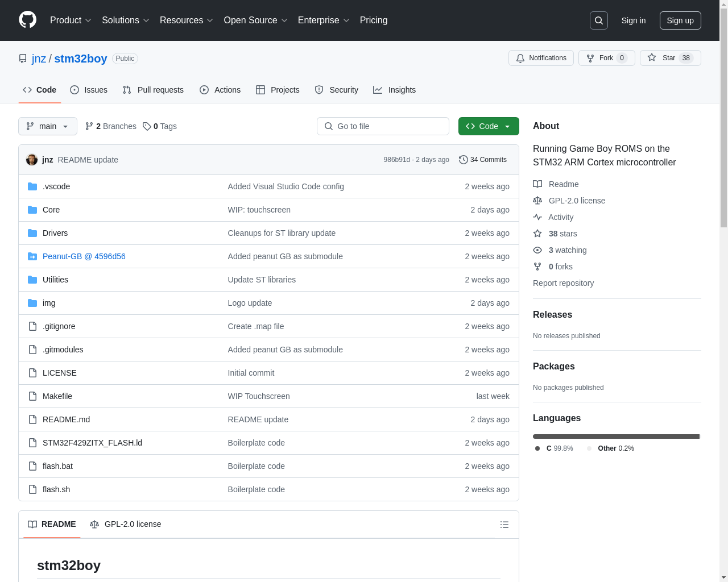This screenshot has width=728, height=582.
Task: Click the C 99.8% language link
Action: coord(554,448)
